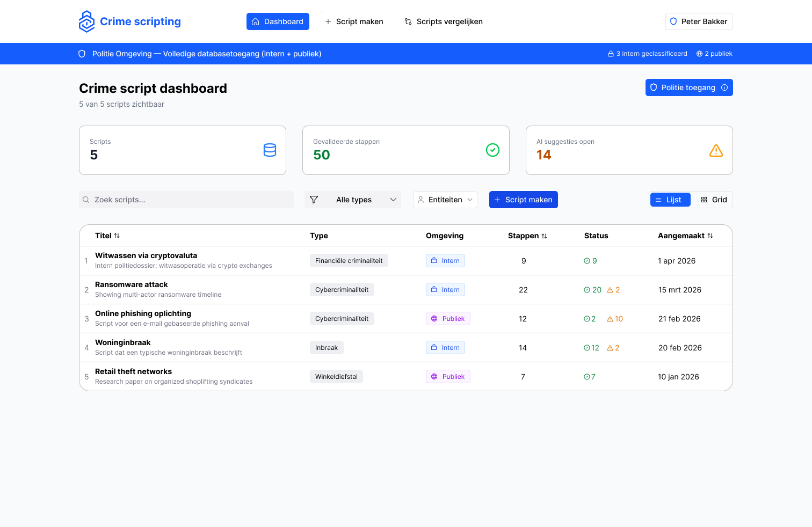Open the Ransomware attack script
The width and height of the screenshot is (812, 527).
click(132, 284)
